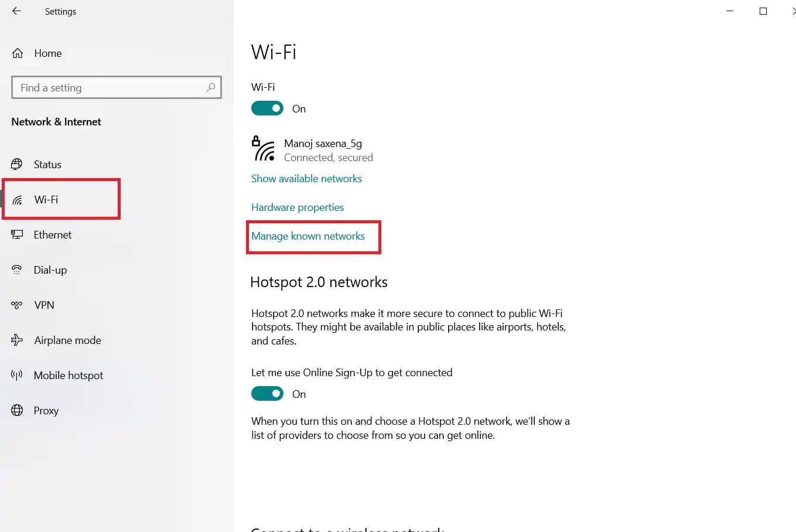The image size is (796, 532).
Task: Open the Proxy settings page
Action: (x=46, y=411)
